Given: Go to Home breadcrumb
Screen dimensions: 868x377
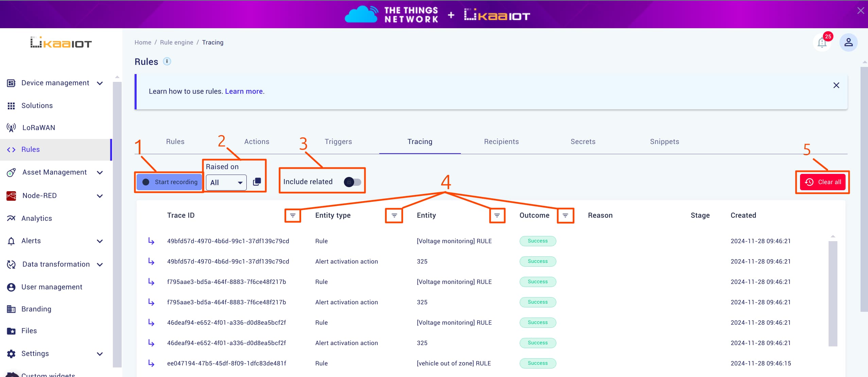Looking at the screenshot, I should pos(143,42).
